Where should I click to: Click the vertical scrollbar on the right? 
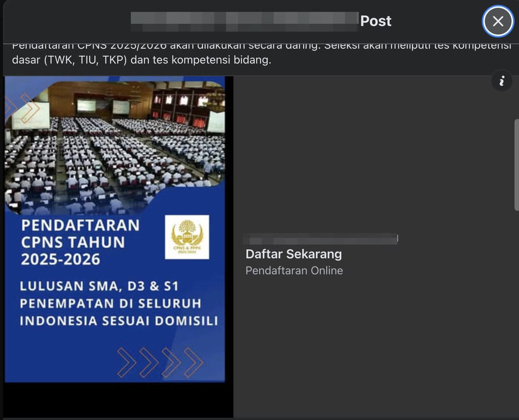point(516,165)
